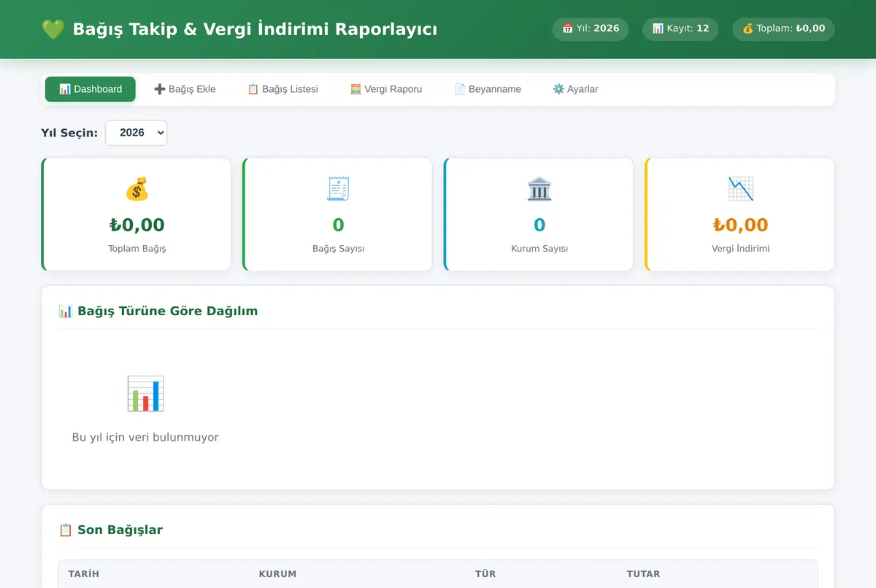
Task: Open the Yıl Seçin year dropdown
Action: click(x=137, y=133)
